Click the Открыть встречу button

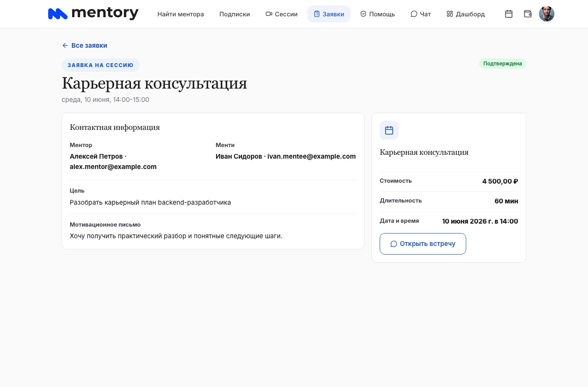(423, 244)
